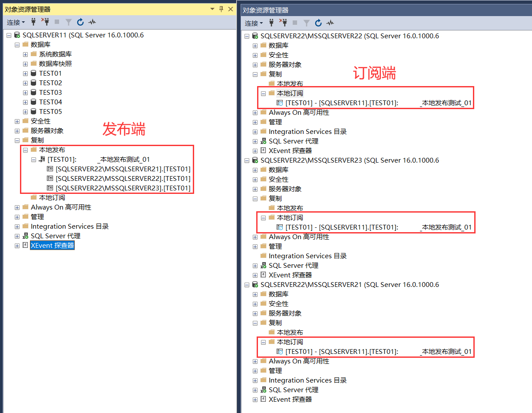Open the 连接 dropdown in the SQLSERVER11 panel
The width and height of the screenshot is (532, 413).
click(x=16, y=22)
